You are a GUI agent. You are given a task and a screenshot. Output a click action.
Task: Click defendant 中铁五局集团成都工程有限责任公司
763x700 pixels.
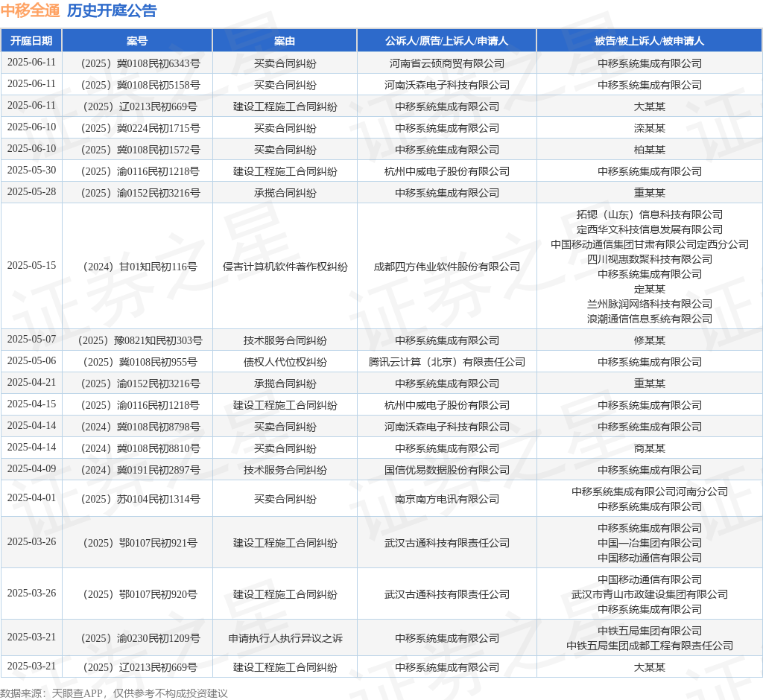coord(649,646)
